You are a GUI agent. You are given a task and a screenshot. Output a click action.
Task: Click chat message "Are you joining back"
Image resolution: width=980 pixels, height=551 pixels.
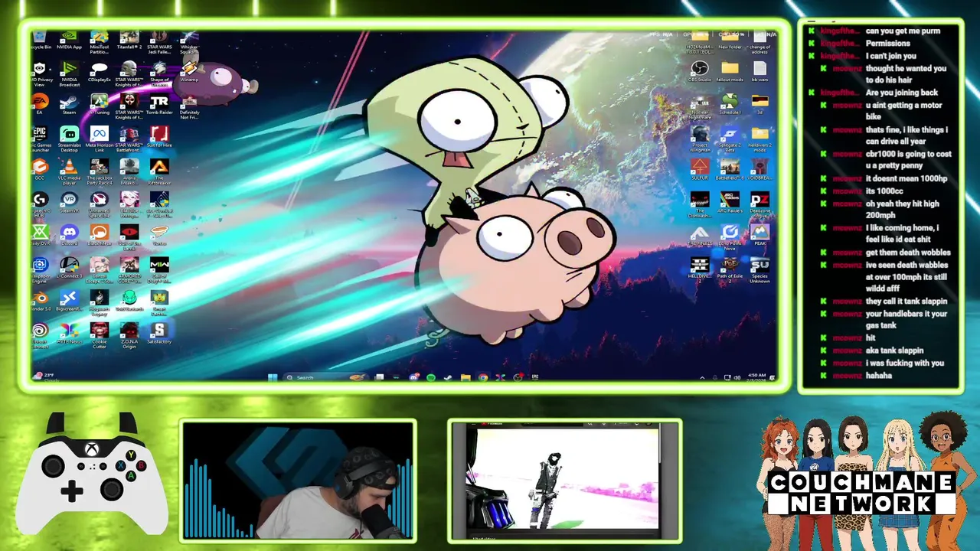(902, 93)
